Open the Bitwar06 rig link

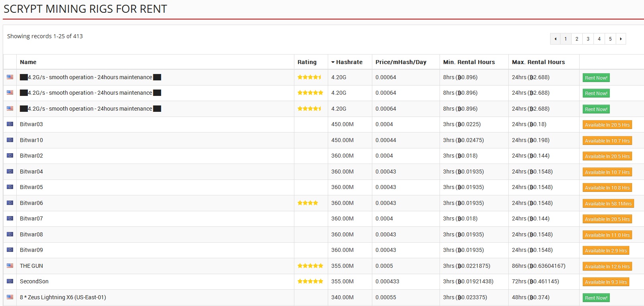[31, 203]
